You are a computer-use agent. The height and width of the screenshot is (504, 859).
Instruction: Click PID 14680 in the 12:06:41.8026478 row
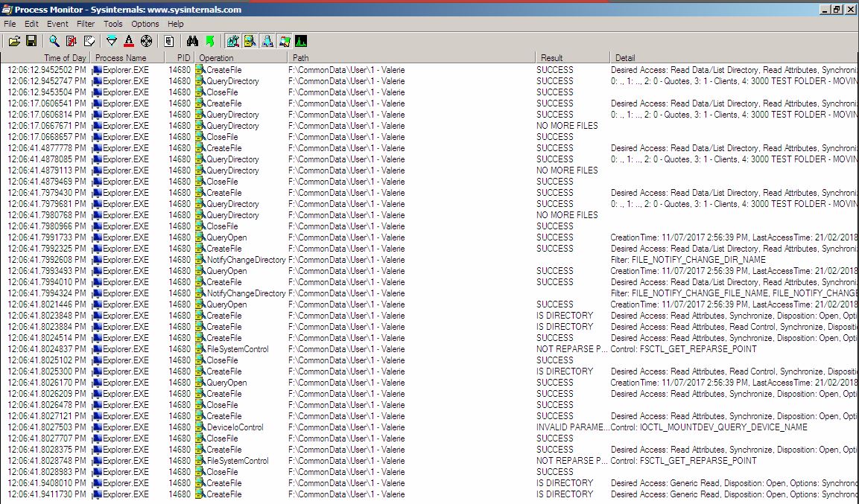pos(180,405)
